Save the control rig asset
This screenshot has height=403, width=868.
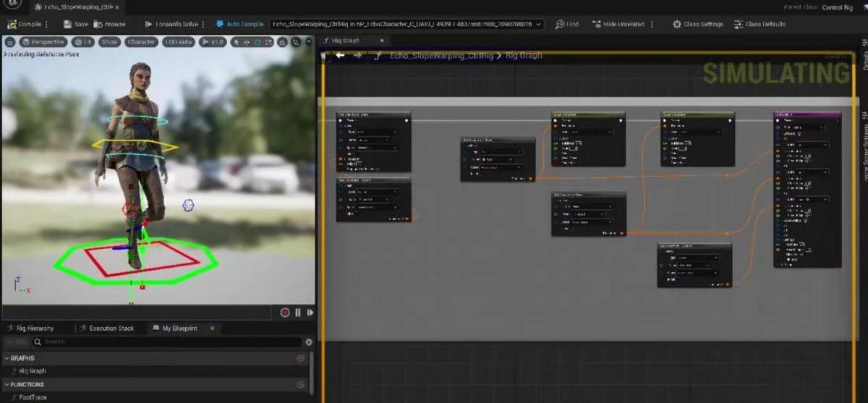[x=75, y=24]
